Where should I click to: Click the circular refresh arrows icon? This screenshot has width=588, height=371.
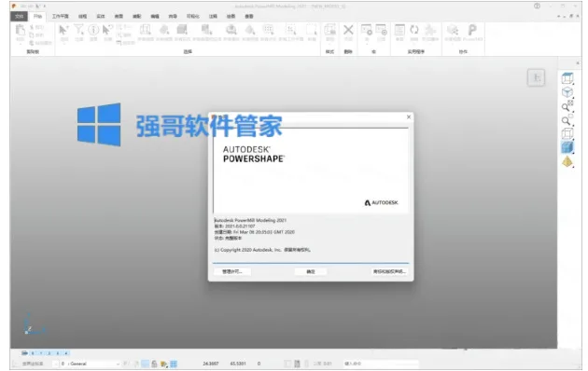[x=414, y=30]
